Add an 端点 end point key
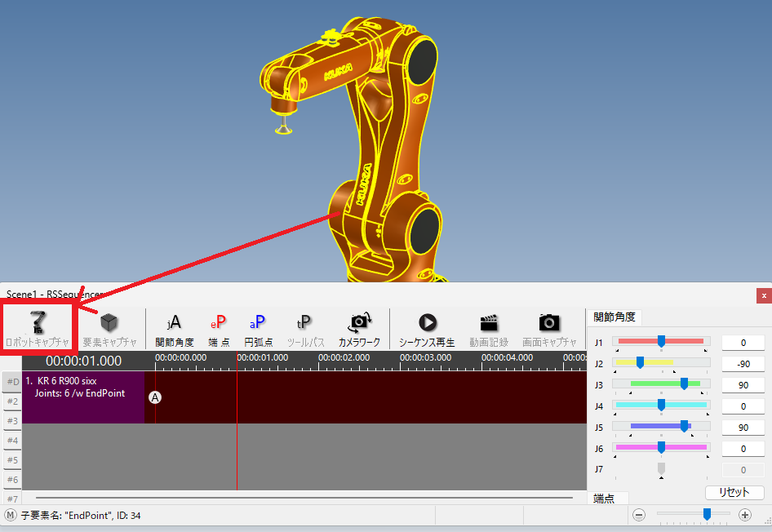 pos(219,330)
